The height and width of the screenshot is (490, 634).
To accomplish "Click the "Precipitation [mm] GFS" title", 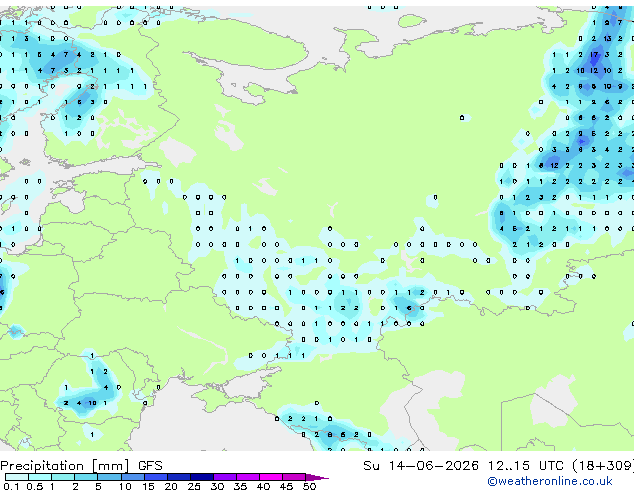I will pos(81,466).
